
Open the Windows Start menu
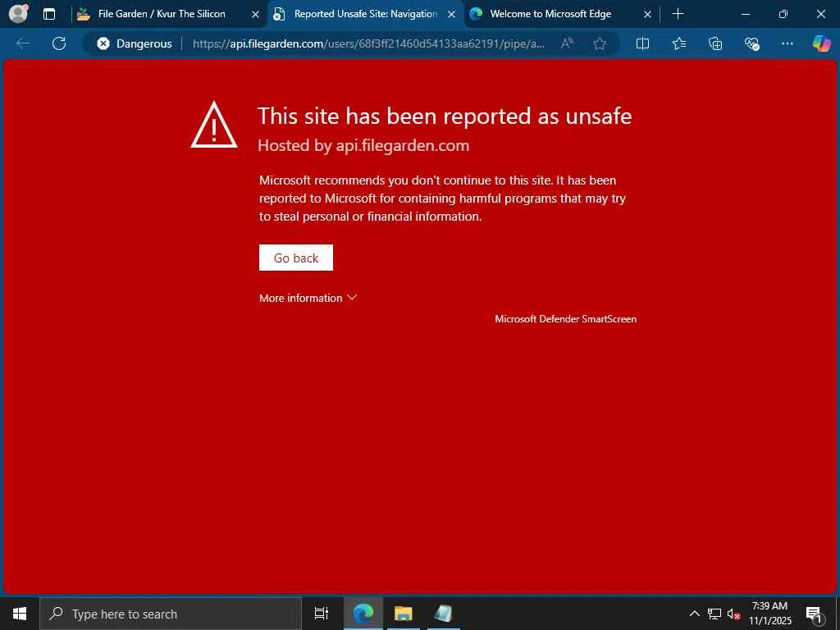coord(20,614)
